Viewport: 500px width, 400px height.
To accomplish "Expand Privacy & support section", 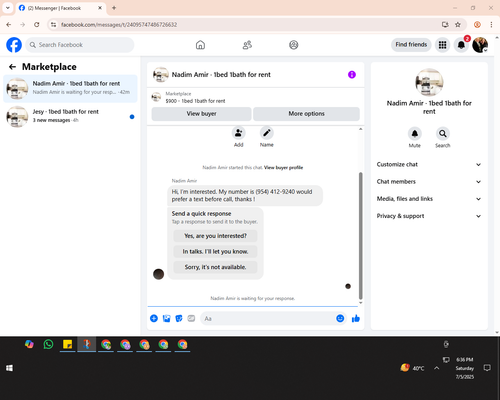I will tap(429, 216).
